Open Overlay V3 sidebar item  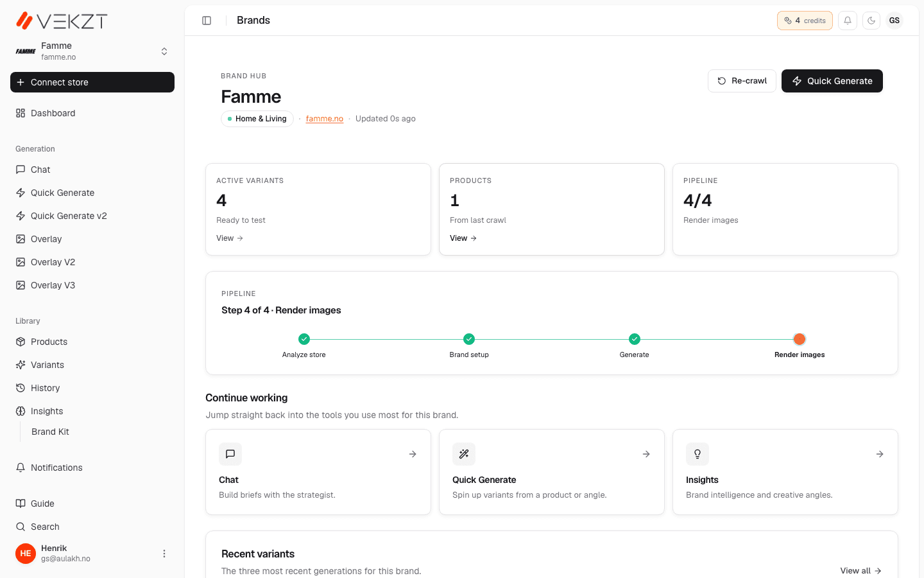click(92, 285)
